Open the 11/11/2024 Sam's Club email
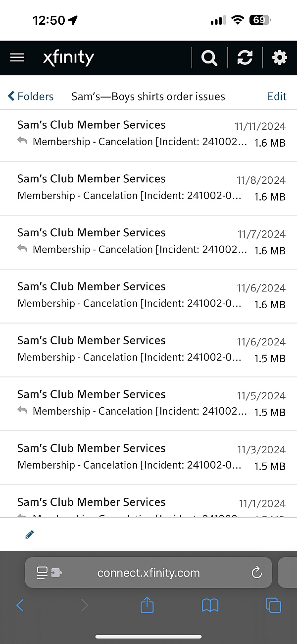The width and height of the screenshot is (297, 644). pos(148,134)
